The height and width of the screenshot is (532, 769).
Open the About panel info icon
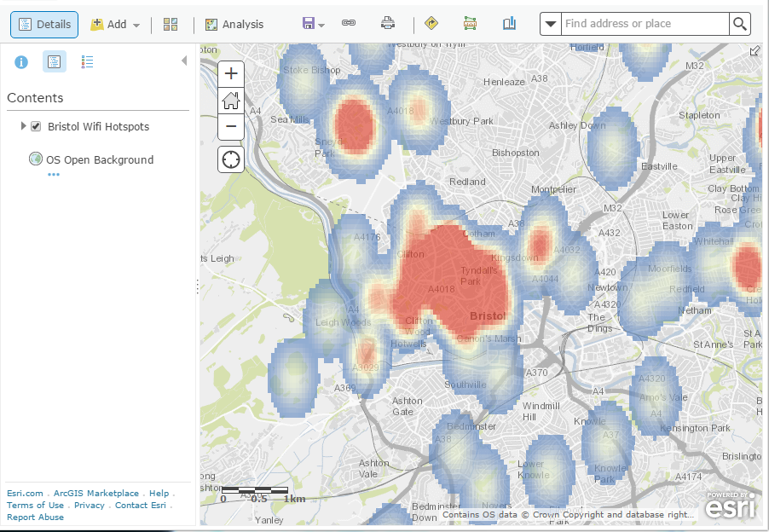[x=20, y=61]
